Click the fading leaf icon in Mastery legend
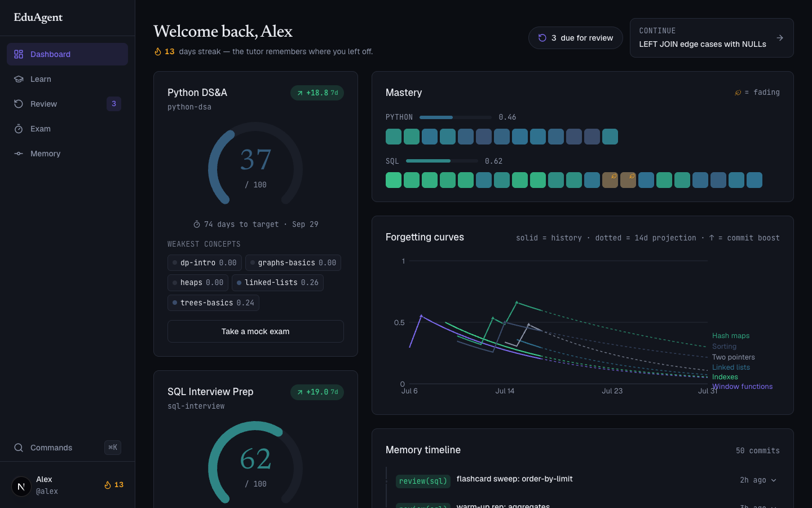Screen dimensions: 812x508 (738, 93)
